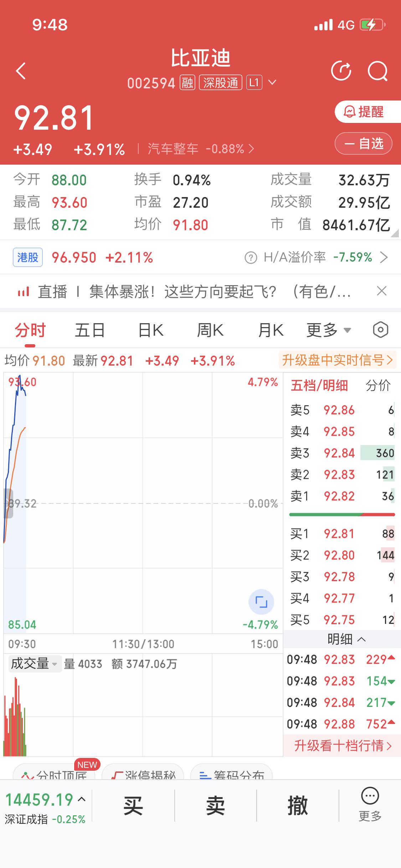Expand the stock title dropdown chevron
The height and width of the screenshot is (868, 401).
tap(272, 83)
